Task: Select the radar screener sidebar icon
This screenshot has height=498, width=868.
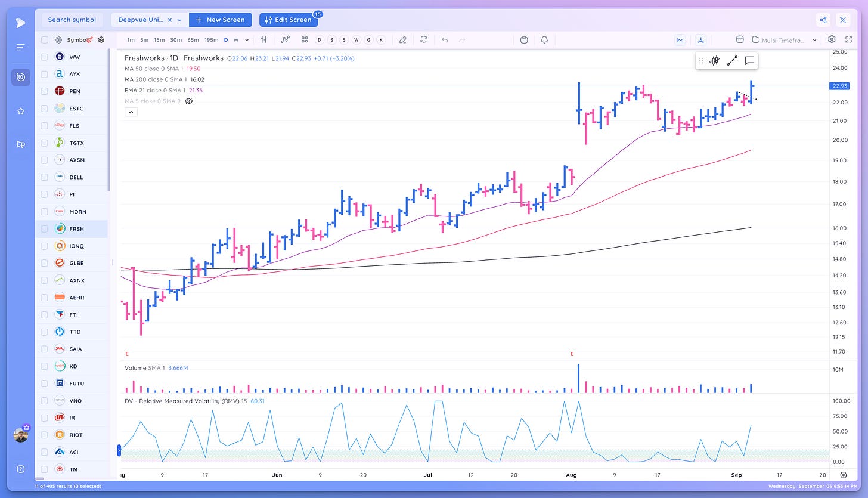Action: pyautogui.click(x=21, y=77)
